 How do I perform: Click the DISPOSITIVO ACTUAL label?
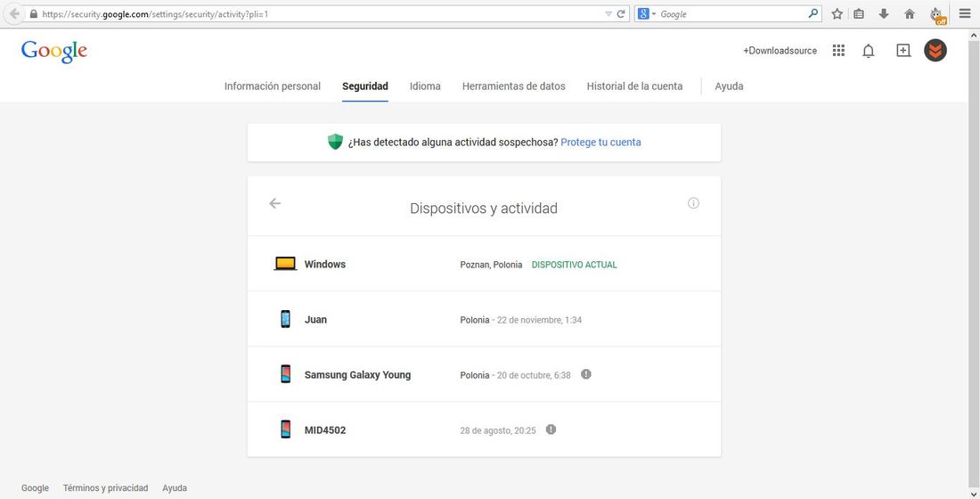click(x=574, y=265)
